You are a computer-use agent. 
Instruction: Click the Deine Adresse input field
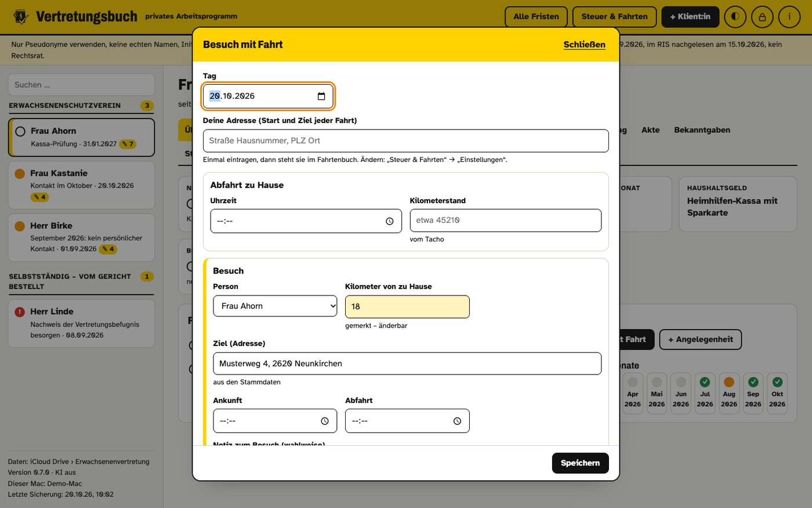coord(406,141)
